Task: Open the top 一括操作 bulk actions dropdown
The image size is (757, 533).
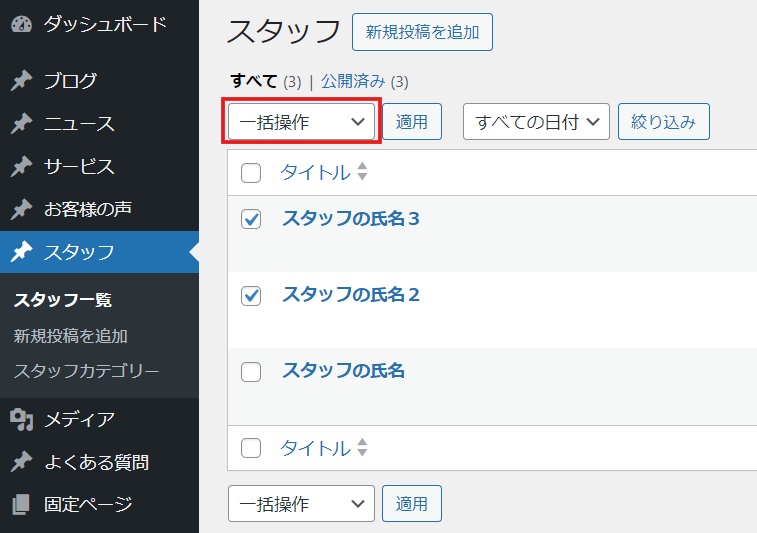Action: (x=301, y=122)
